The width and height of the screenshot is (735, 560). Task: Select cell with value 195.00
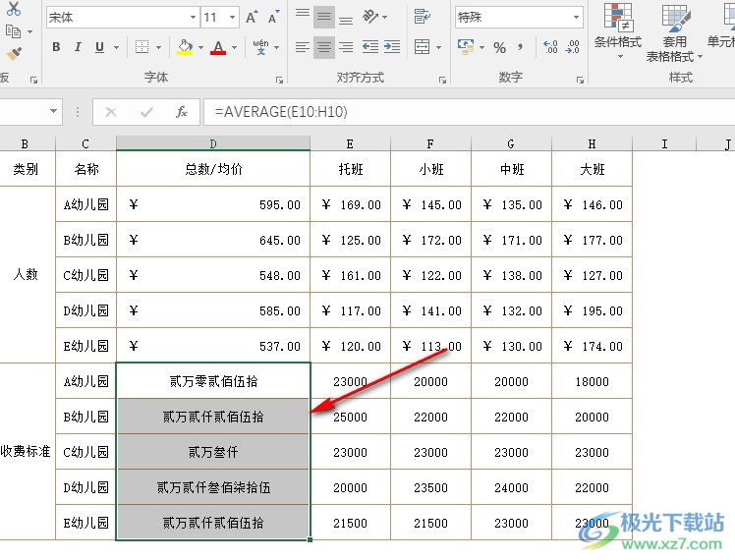pyautogui.click(x=593, y=310)
